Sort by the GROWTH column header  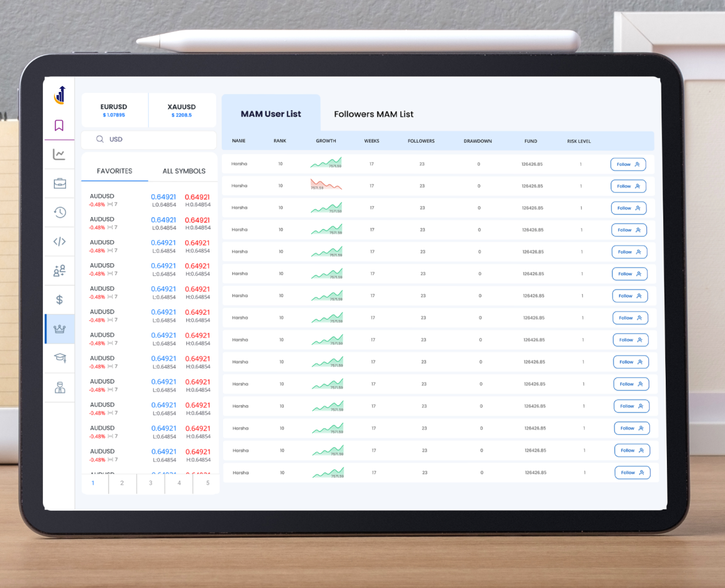326,141
